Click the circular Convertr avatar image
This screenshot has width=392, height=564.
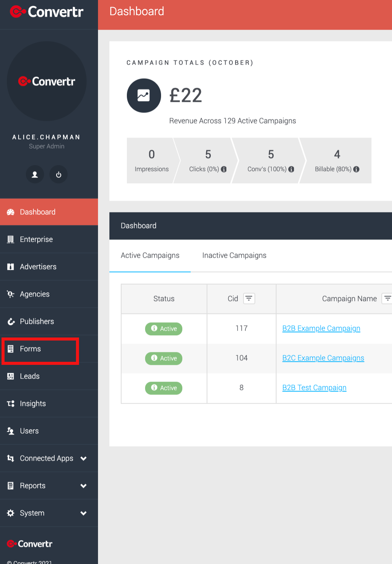tap(47, 81)
